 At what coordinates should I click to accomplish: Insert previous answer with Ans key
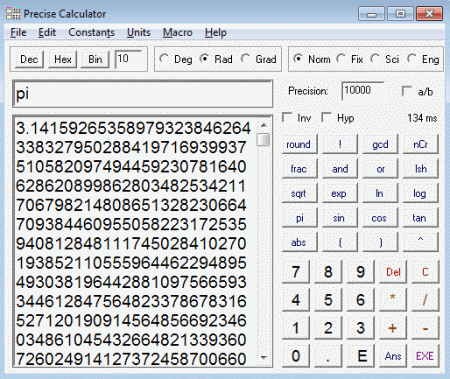(393, 356)
